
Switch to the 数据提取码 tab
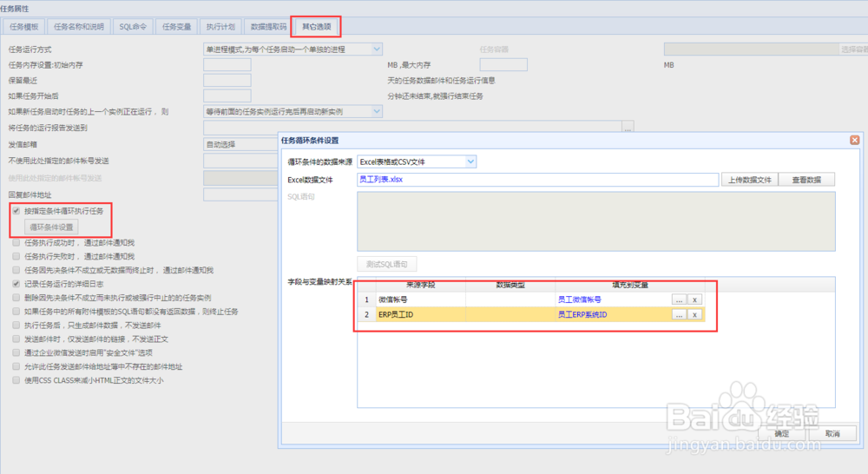(x=268, y=27)
